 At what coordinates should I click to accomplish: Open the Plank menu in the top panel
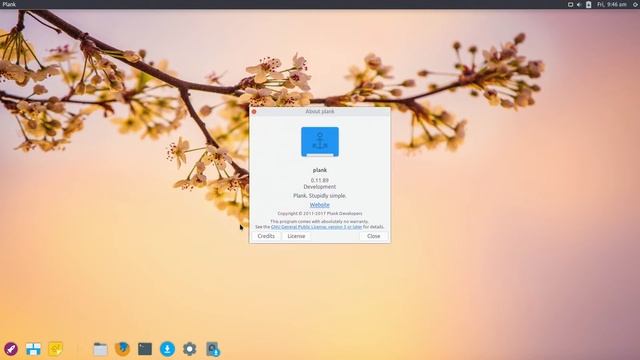point(9,4)
